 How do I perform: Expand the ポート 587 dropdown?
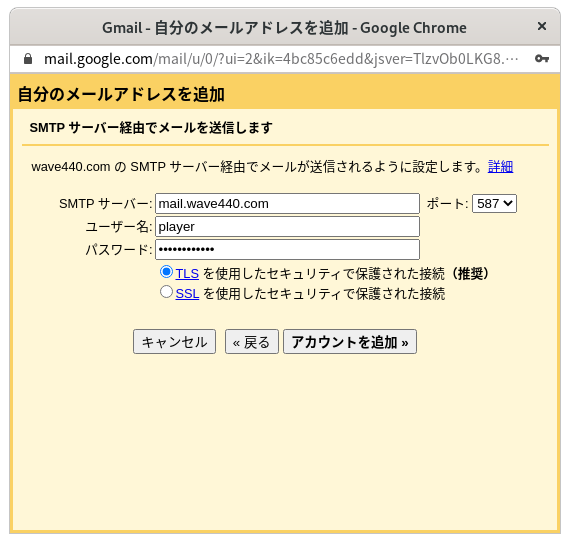(494, 204)
